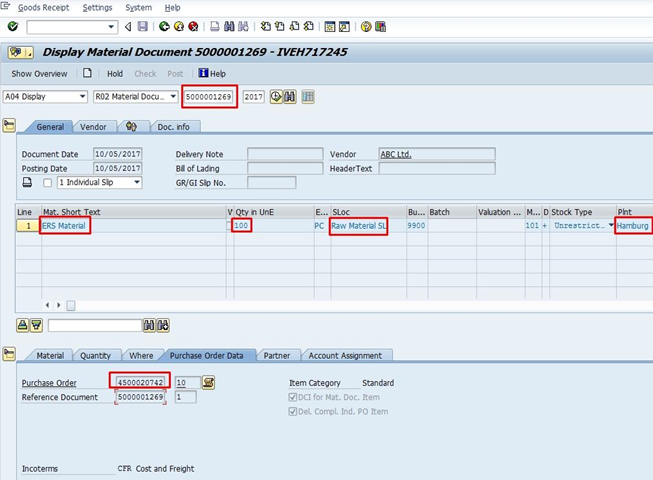Click the Generate Shortcut icon
653x480 pixels.
coord(344,27)
